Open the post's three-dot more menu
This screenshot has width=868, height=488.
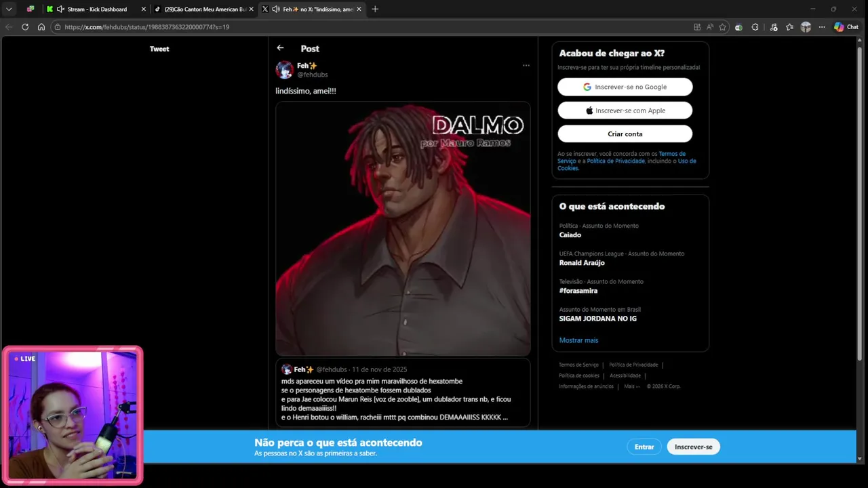coord(526,66)
